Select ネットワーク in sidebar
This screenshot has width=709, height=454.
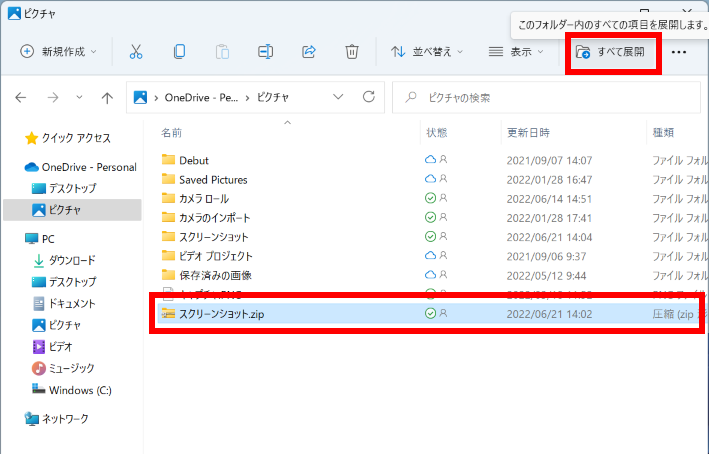(57, 419)
